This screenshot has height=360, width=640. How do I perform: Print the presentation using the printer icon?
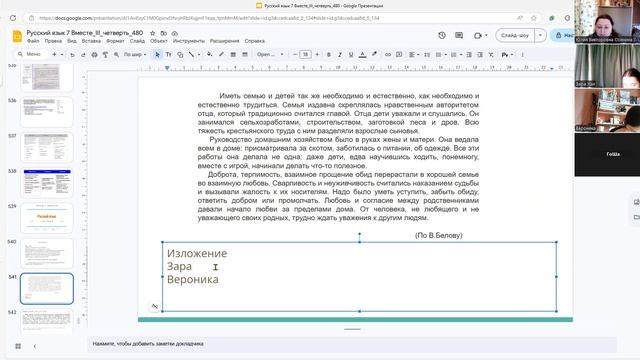coord(94,55)
